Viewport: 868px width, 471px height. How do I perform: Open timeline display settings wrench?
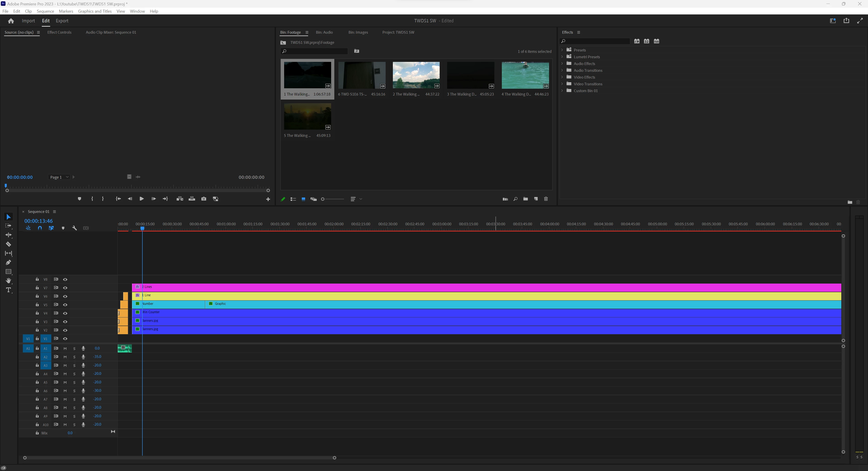[x=74, y=228]
